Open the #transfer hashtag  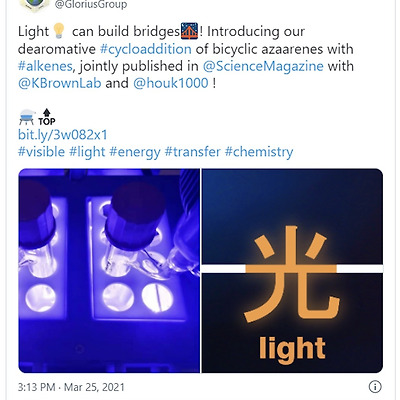[193, 152]
